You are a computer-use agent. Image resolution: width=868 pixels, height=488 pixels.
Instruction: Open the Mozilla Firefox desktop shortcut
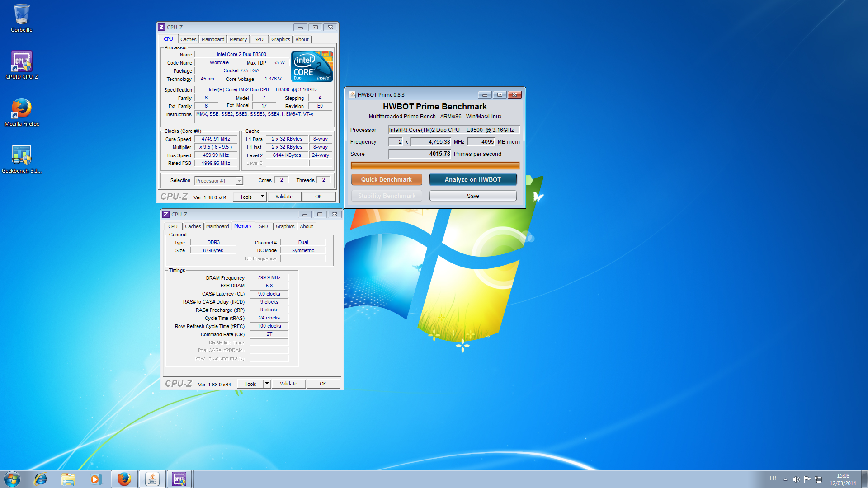pyautogui.click(x=21, y=113)
